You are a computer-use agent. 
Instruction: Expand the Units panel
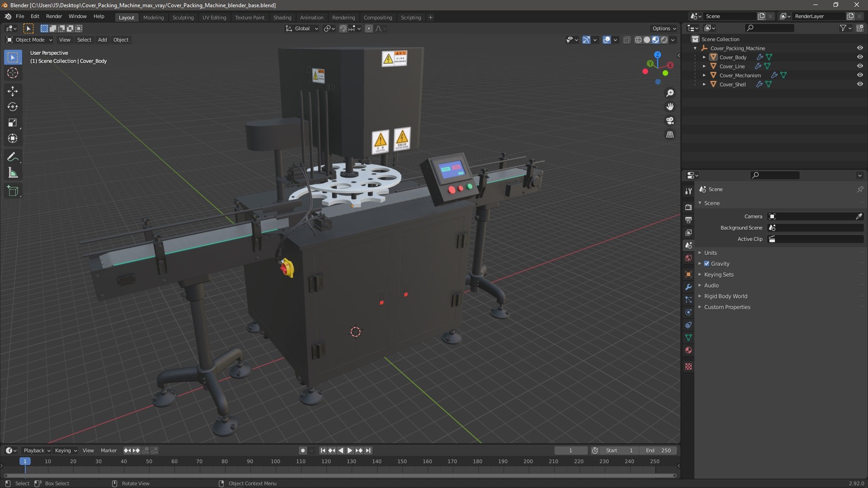click(710, 253)
